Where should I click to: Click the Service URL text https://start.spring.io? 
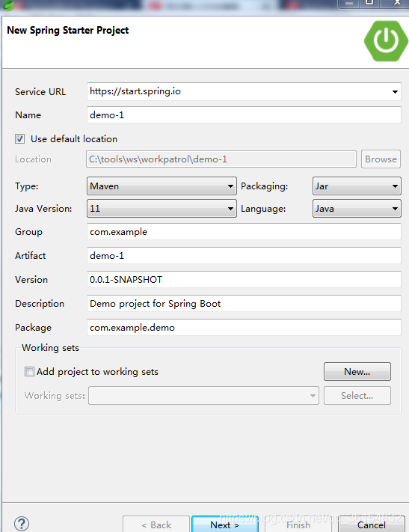pyautogui.click(x=135, y=91)
